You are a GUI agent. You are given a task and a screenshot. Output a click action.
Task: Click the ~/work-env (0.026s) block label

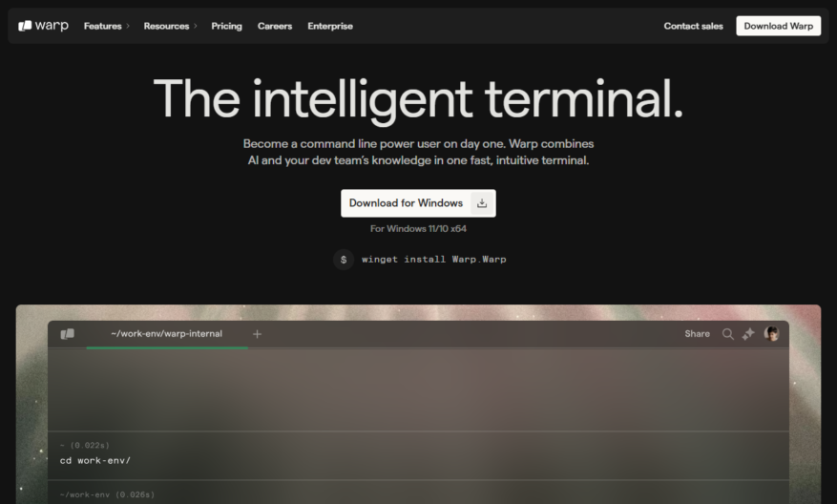click(107, 494)
